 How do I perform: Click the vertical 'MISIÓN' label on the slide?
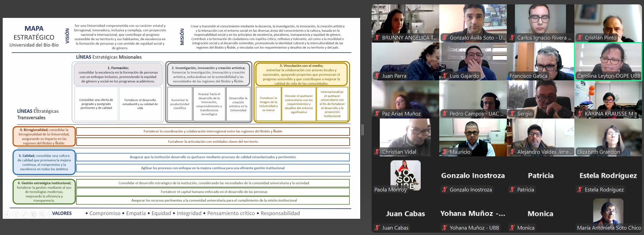click(x=182, y=36)
